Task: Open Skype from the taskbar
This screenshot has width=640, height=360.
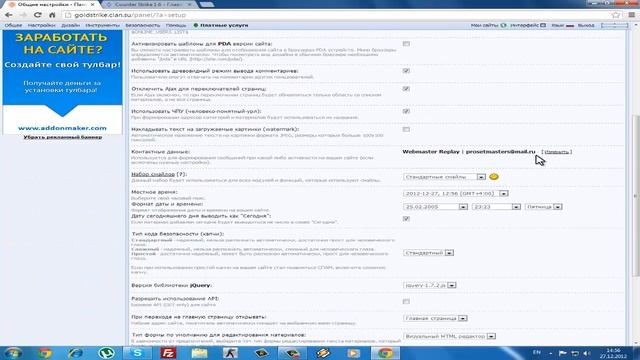Action: click(x=138, y=353)
